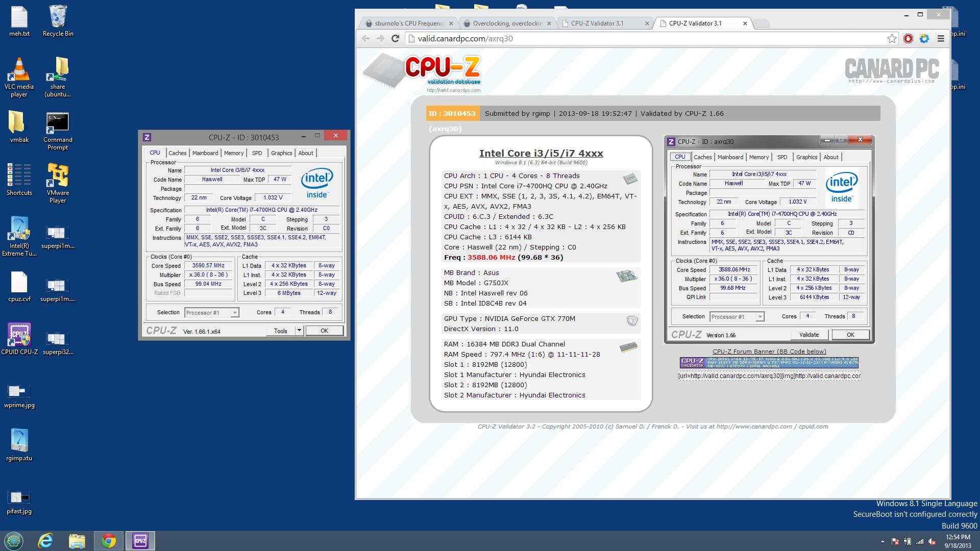Click the red extension icon in Chrome toolbar
The image size is (980, 551).
908,38
